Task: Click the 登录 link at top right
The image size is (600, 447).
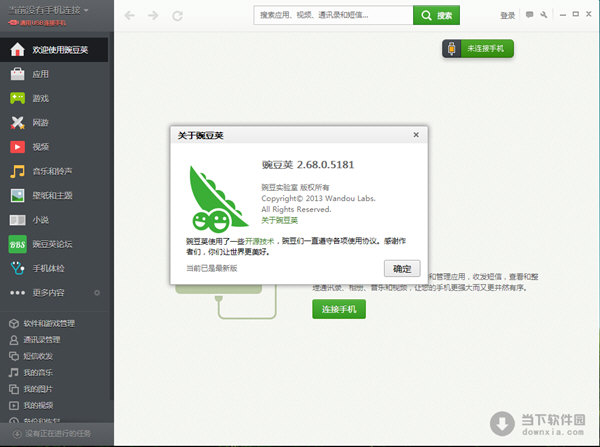Action: (508, 15)
